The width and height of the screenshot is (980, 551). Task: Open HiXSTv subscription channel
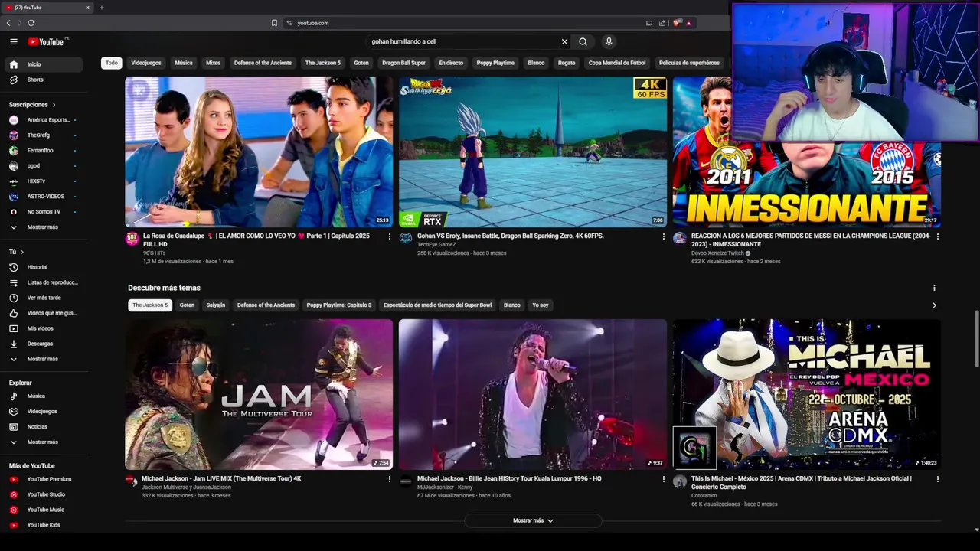[x=43, y=181]
